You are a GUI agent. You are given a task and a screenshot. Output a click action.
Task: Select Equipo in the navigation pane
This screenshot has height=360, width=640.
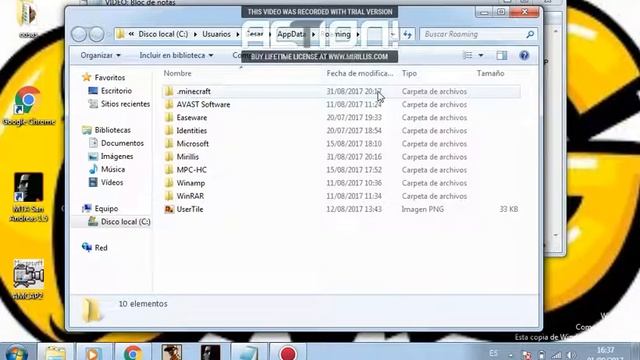pos(106,209)
